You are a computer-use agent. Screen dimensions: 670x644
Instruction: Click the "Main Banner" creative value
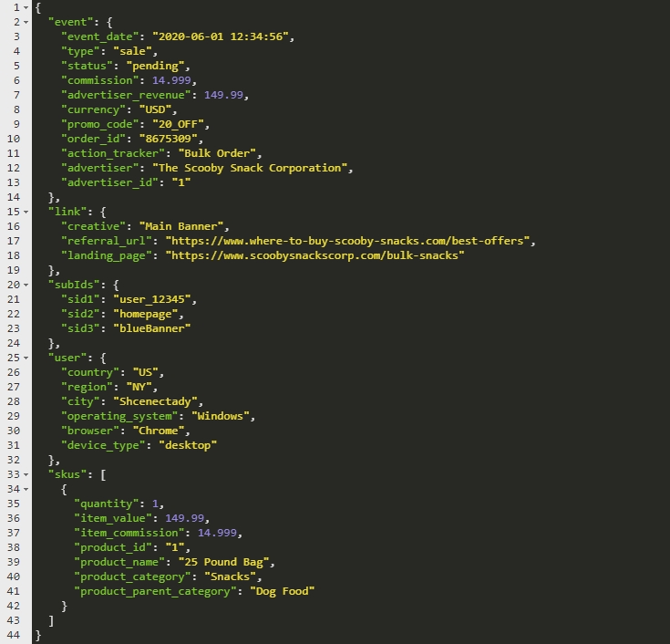pos(181,226)
